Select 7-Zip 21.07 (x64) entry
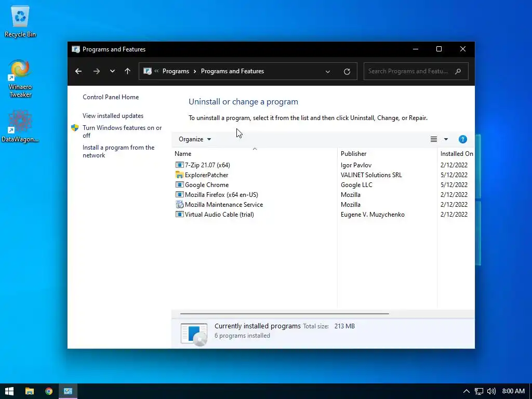Viewport: 532px width, 399px height. click(x=207, y=165)
